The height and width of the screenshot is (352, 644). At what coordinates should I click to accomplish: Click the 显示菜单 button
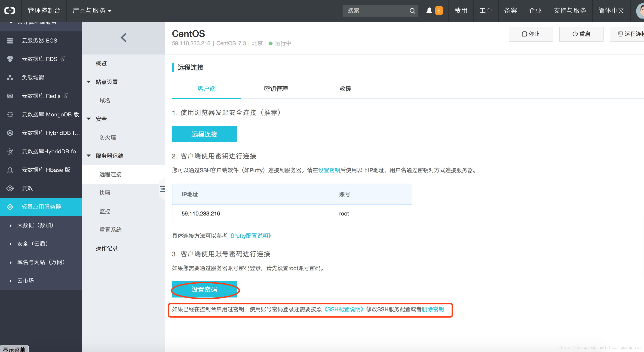[x=14, y=349]
